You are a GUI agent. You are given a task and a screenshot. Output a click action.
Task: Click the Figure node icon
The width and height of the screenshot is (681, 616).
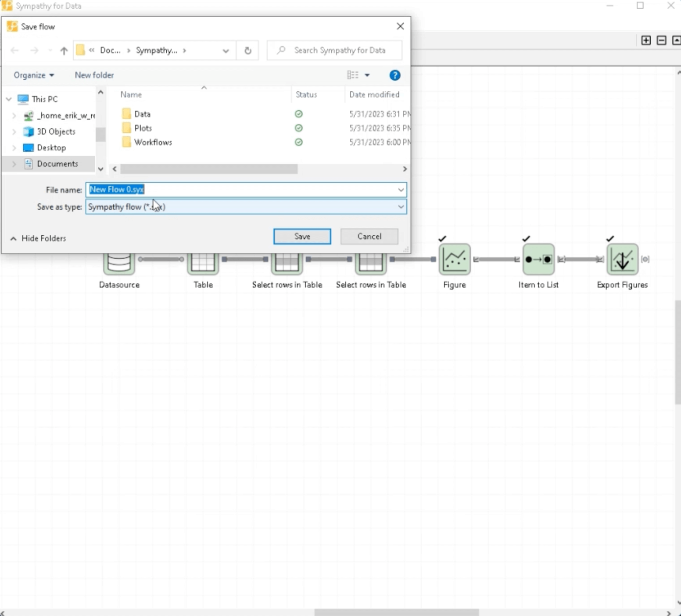coord(455,259)
